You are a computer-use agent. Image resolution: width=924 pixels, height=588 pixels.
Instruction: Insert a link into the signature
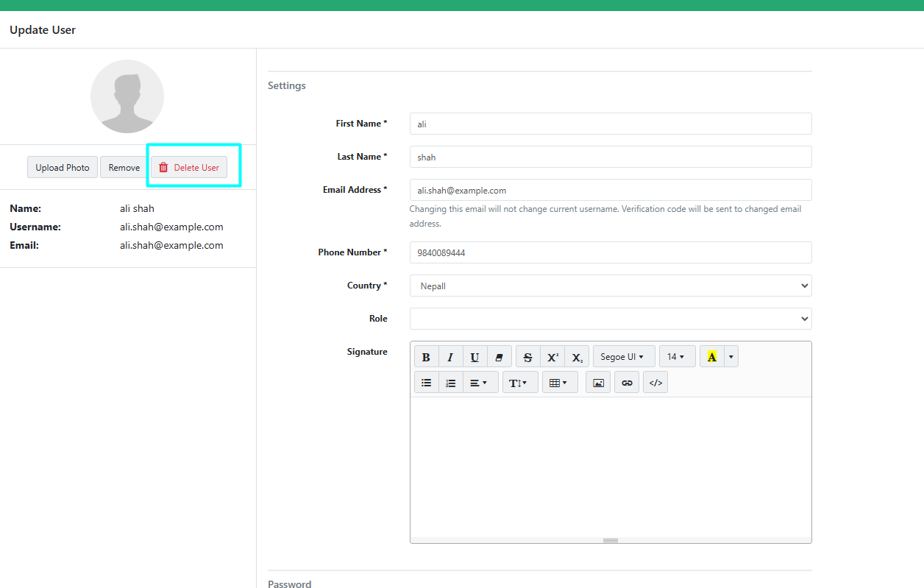tap(627, 383)
